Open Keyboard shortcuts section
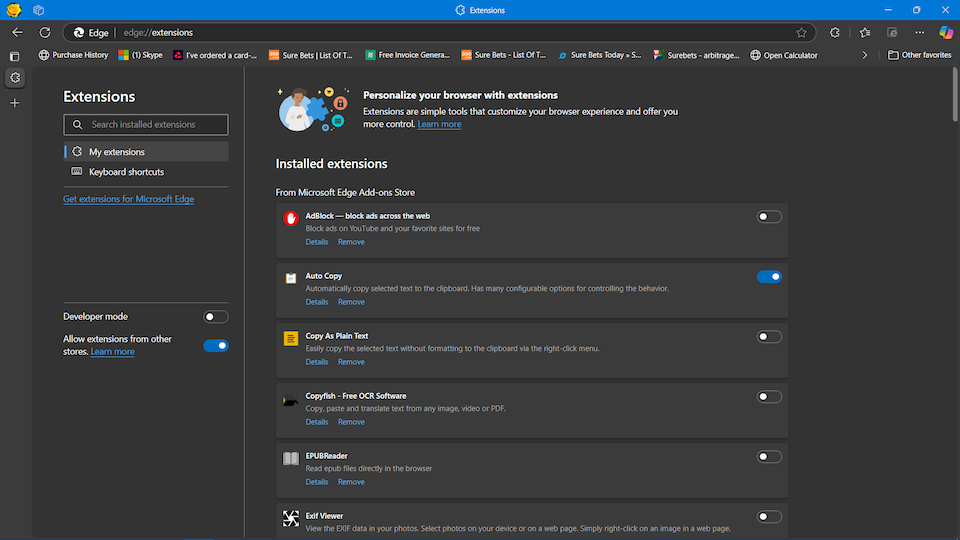960x540 pixels. (x=146, y=172)
